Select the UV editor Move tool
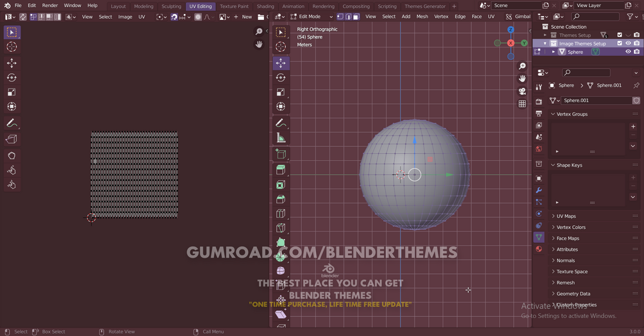Screen dimensions: 644x336 (12, 63)
